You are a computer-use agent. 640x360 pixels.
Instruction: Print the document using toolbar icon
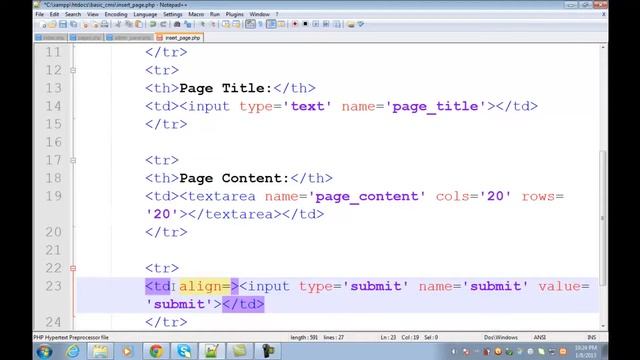[x=104, y=24]
